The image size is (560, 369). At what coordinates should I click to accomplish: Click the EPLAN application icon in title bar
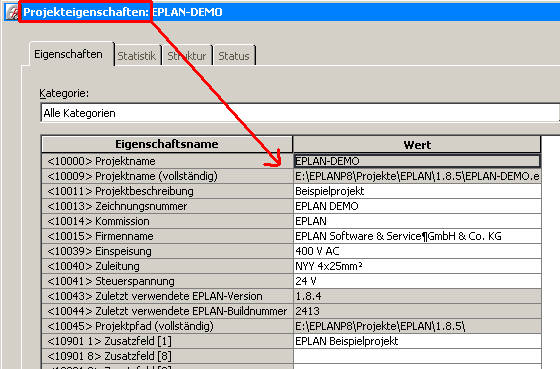pyautogui.click(x=11, y=12)
